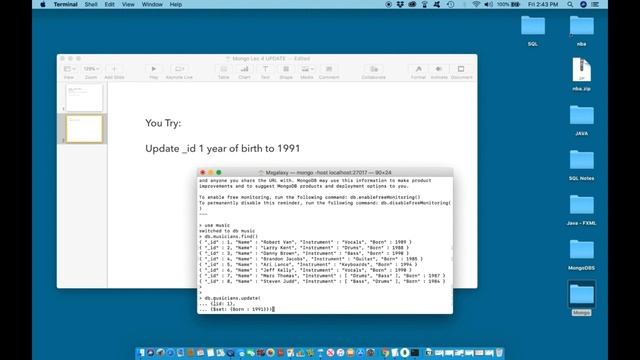This screenshot has height=360, width=640.
Task: Insert a Chart in Keynote
Action: pos(244,71)
